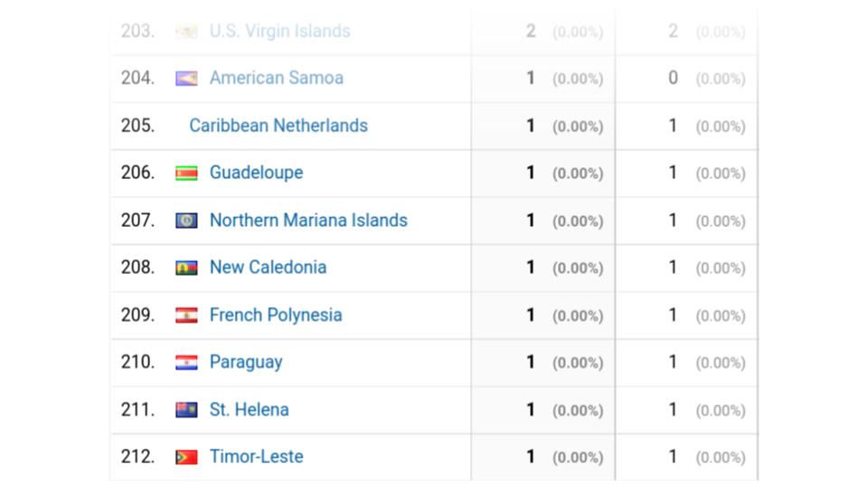Image resolution: width=868 pixels, height=488 pixels.
Task: Open the American Samoa link
Action: (x=277, y=78)
